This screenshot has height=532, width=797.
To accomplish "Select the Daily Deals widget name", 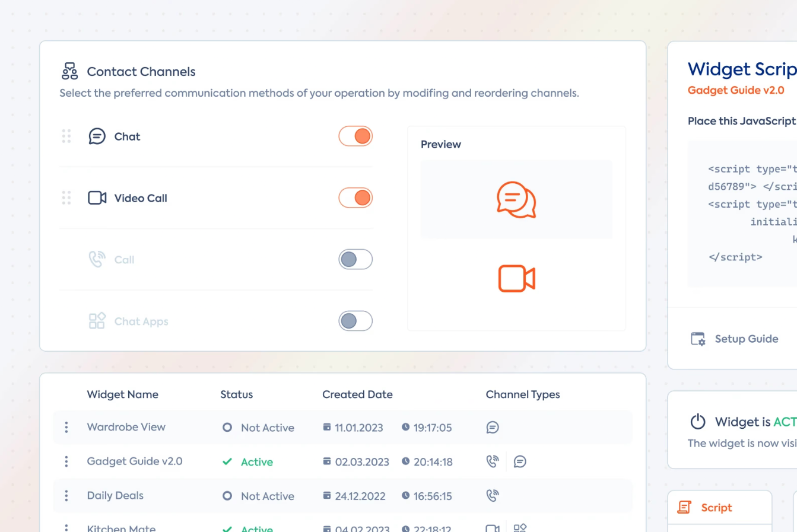I will coord(115,496).
